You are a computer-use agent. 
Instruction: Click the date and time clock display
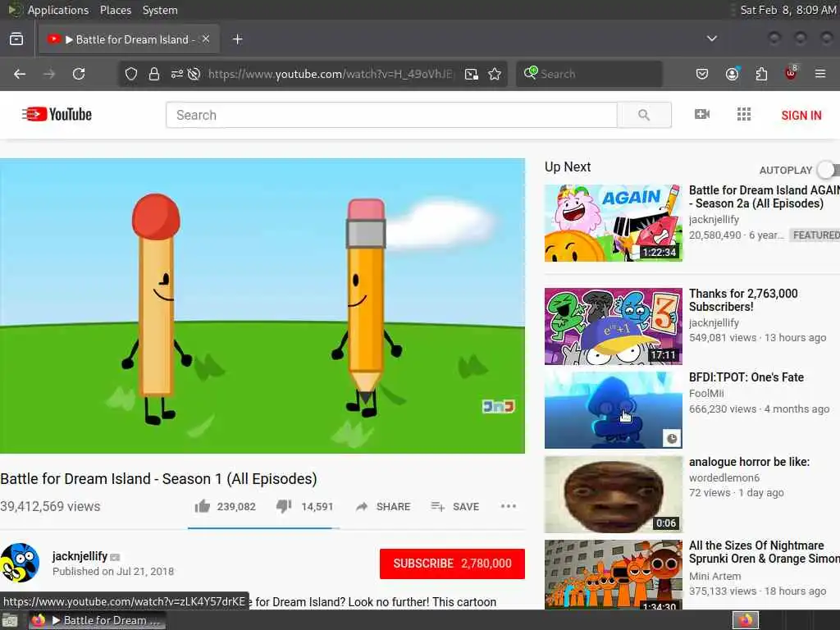(788, 10)
